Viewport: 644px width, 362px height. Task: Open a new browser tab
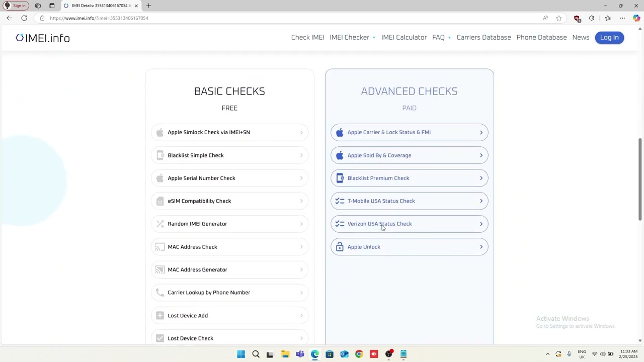click(148, 6)
